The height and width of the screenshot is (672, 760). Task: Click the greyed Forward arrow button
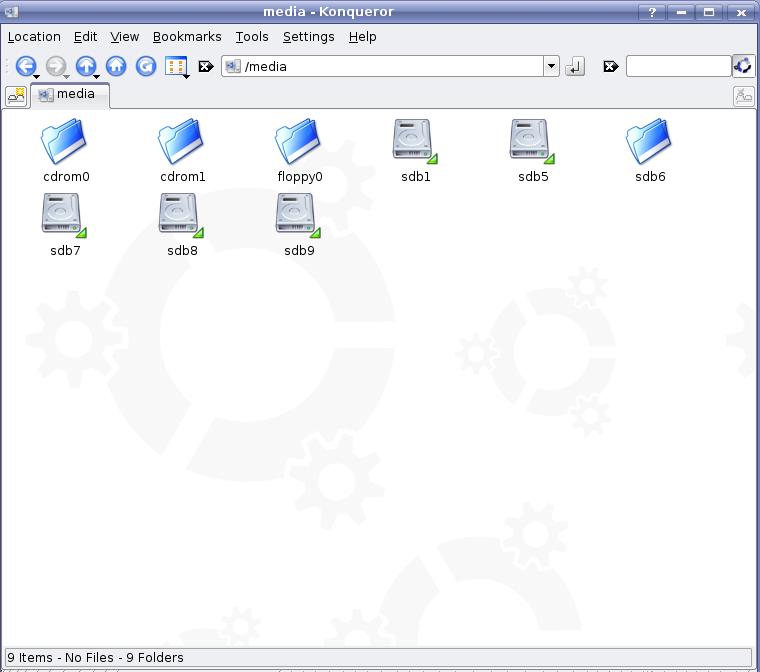coord(56,66)
